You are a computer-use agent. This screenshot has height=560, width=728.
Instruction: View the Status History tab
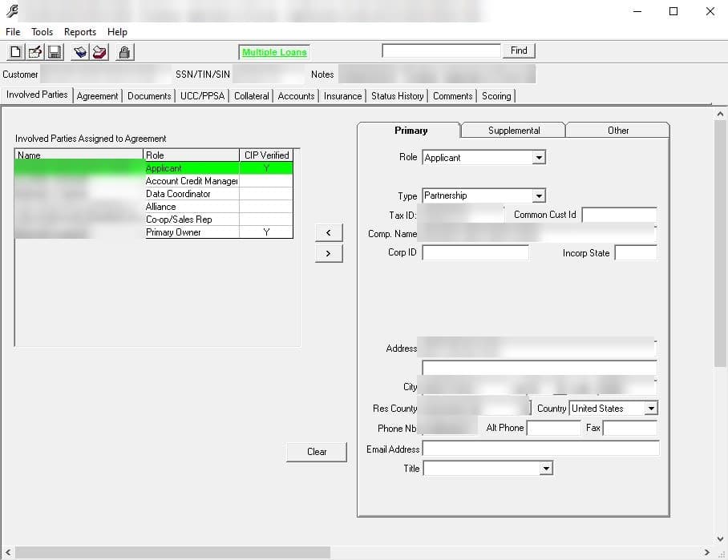click(398, 96)
